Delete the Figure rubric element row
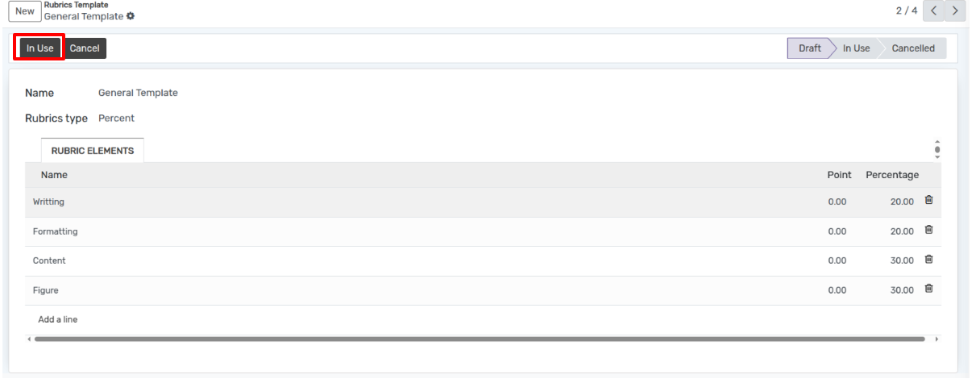Screen dimensions: 980x387 pos(928,289)
